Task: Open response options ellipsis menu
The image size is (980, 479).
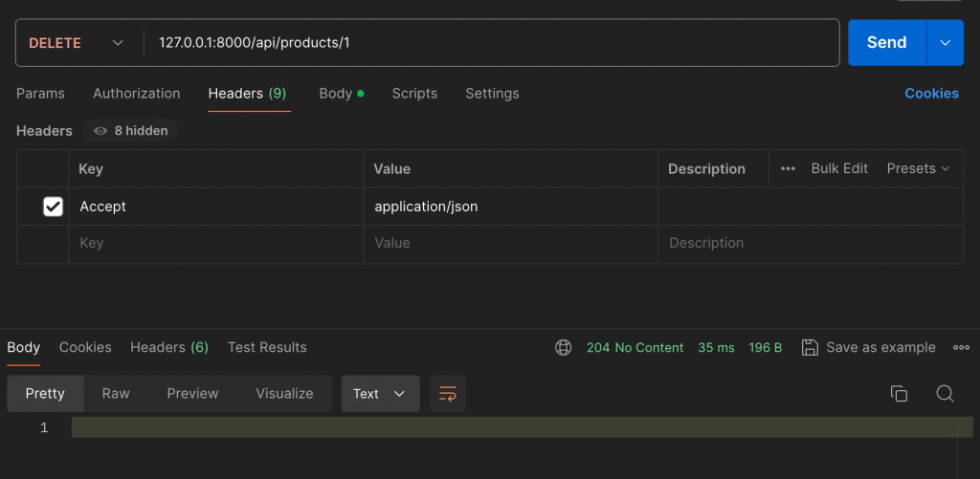Action: (961, 347)
